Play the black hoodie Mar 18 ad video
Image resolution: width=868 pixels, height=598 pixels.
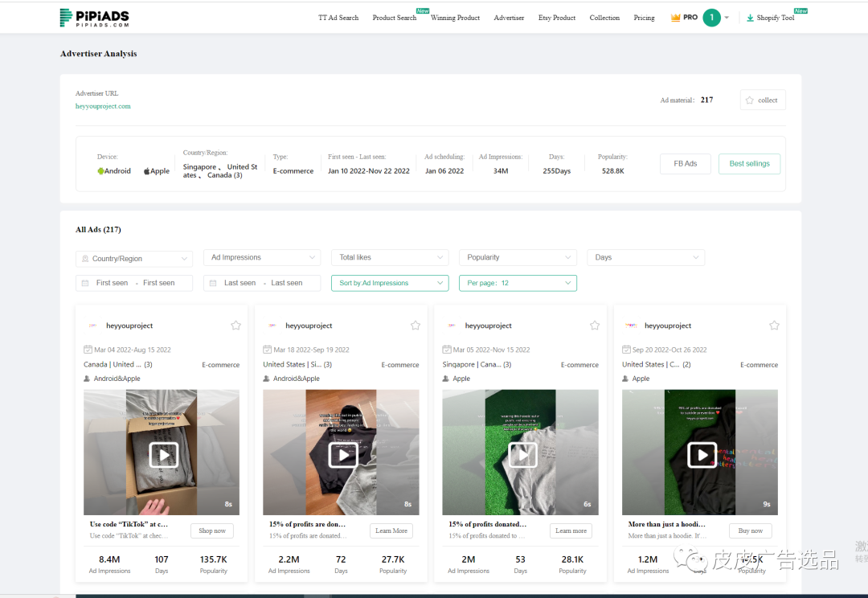coord(343,455)
